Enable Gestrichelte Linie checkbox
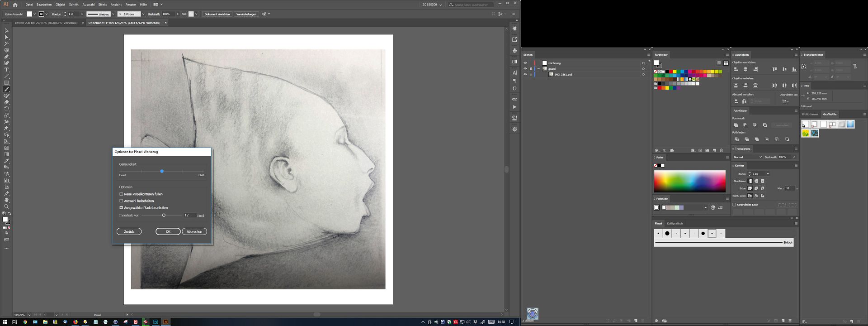The width and height of the screenshot is (868, 326). click(734, 205)
